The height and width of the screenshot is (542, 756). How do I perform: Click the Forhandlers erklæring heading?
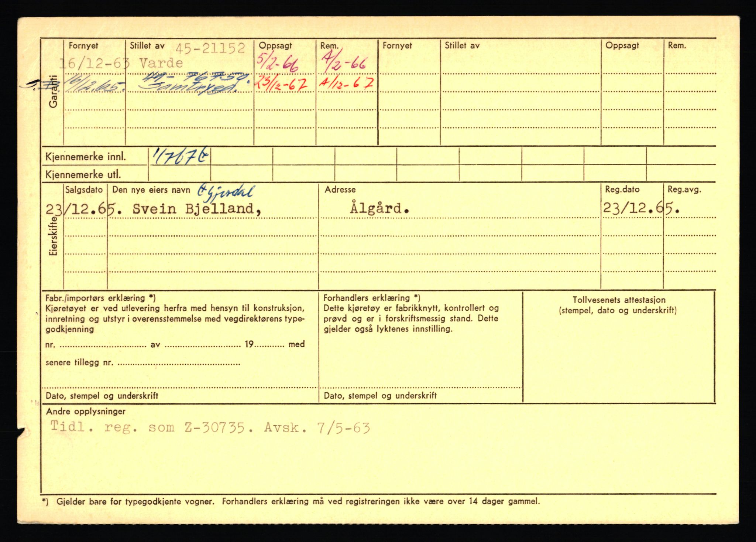click(x=372, y=298)
